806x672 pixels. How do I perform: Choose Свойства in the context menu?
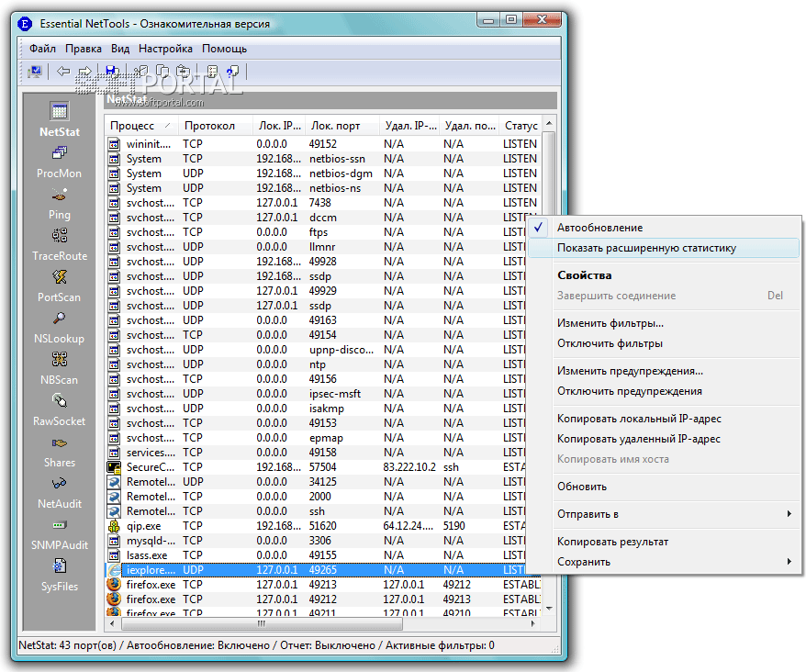point(664,275)
